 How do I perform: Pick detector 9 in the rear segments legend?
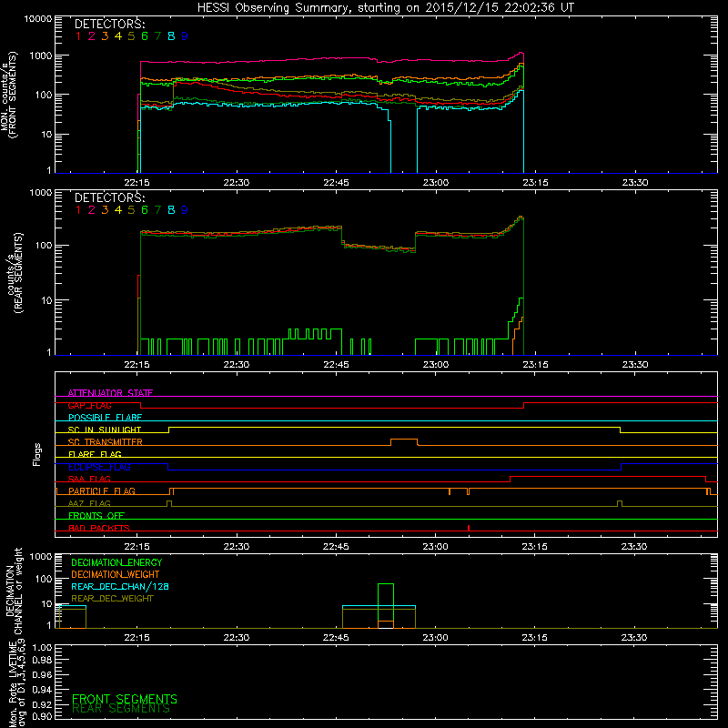[x=185, y=210]
